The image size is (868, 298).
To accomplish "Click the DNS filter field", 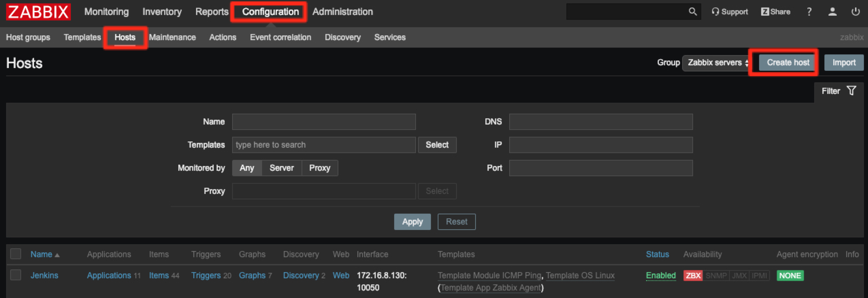I will (x=601, y=122).
